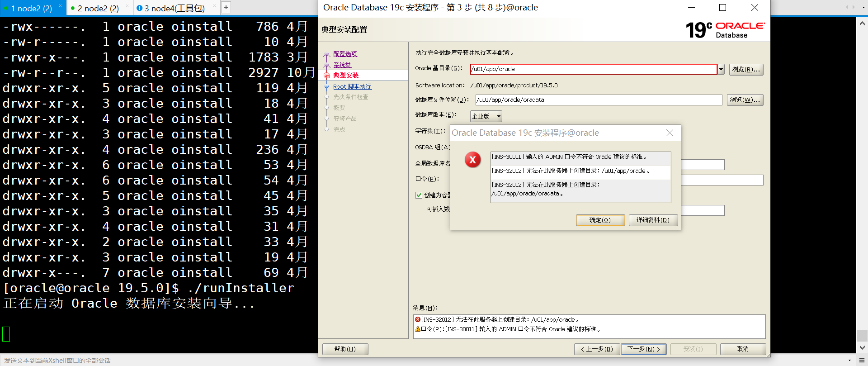
Task: Click 浏览(R)... for Oracle base directory
Action: (746, 70)
